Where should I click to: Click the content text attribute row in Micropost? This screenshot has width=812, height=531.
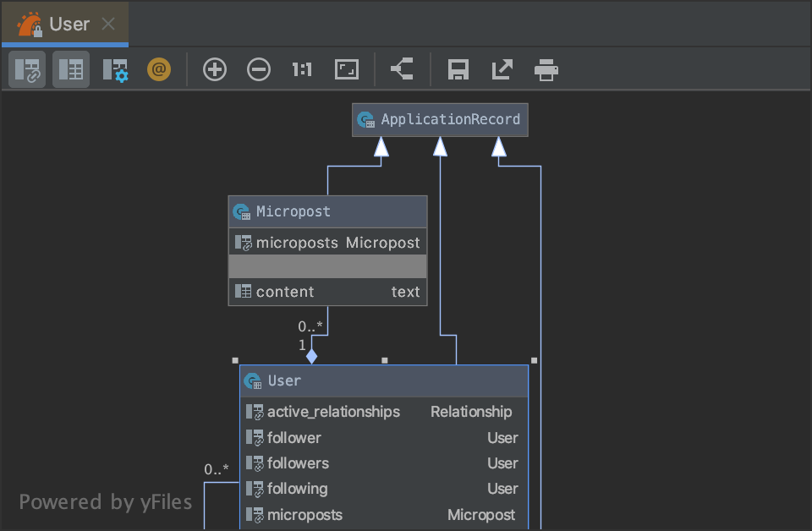327,291
